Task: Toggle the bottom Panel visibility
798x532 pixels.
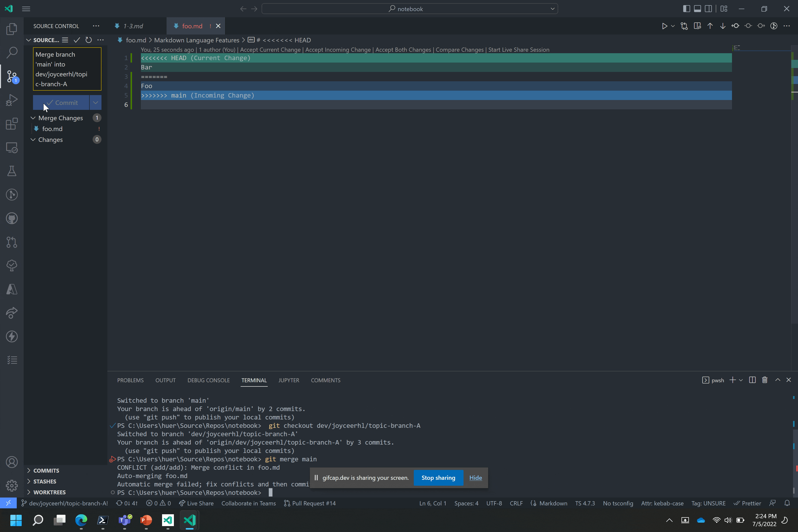Action: tap(698, 8)
